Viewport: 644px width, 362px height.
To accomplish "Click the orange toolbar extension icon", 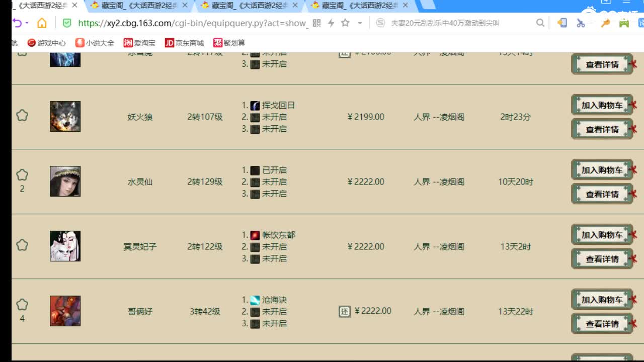I will click(605, 23).
